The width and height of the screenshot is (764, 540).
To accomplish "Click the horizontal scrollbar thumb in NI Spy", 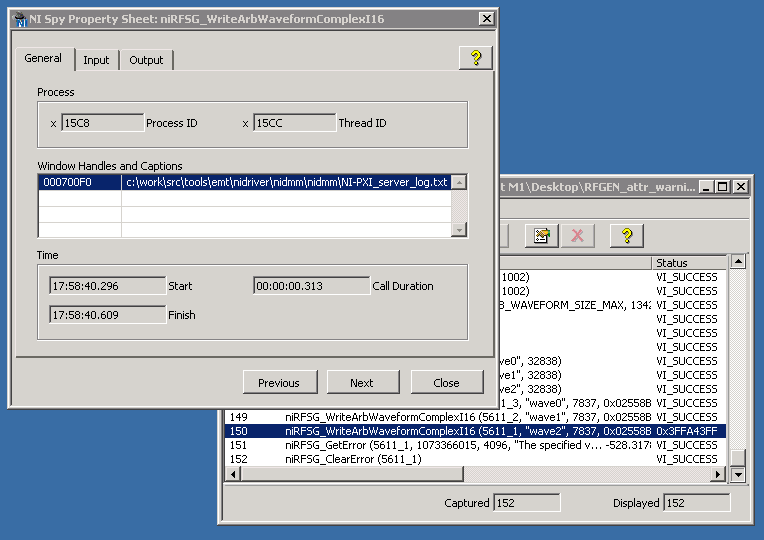I will point(352,474).
